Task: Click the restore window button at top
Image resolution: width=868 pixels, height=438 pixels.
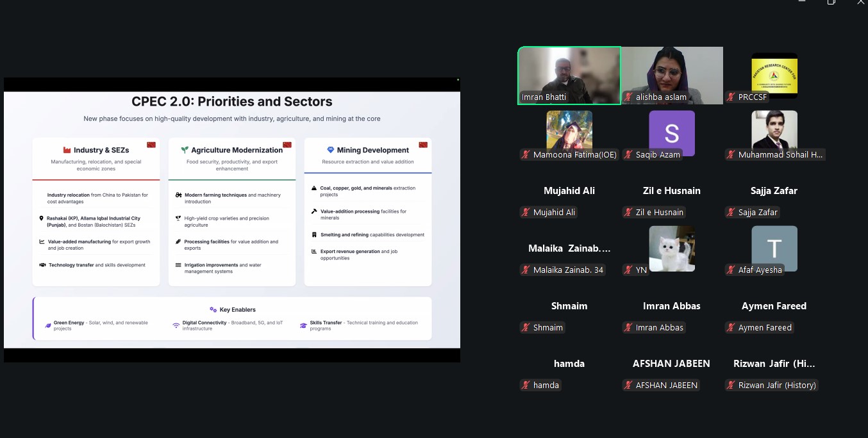Action: 831,2
